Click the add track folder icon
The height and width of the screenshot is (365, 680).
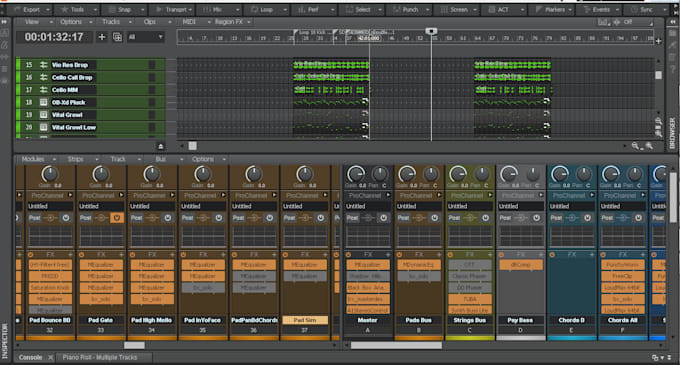[x=117, y=37]
